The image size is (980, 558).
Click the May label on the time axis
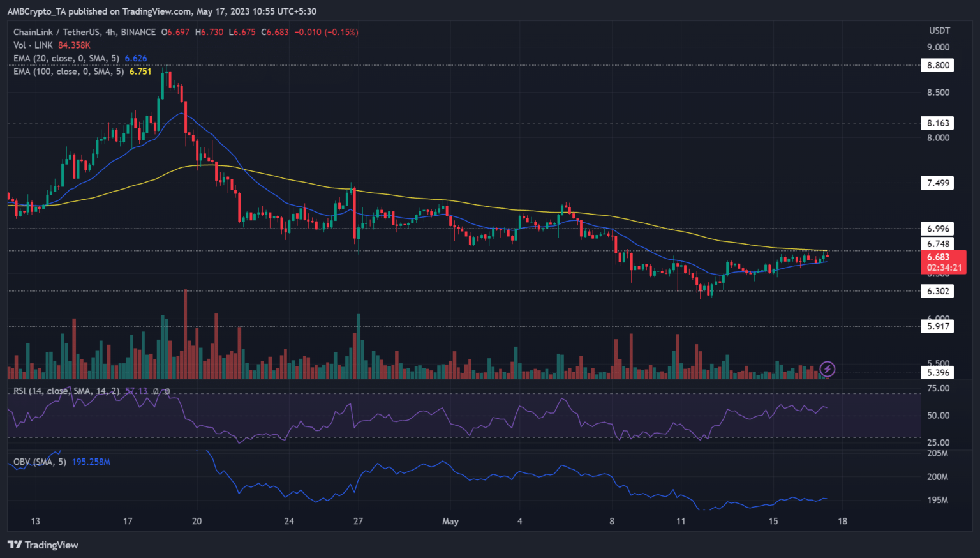tap(450, 521)
